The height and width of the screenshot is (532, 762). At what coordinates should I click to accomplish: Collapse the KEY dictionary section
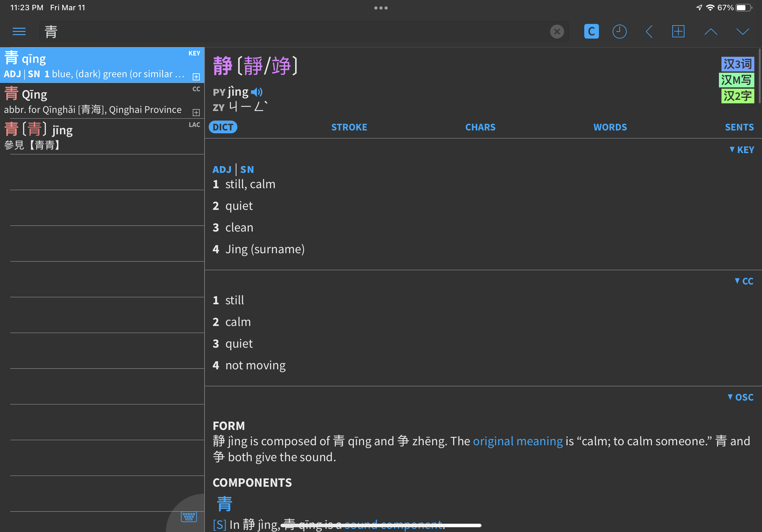tap(742, 150)
